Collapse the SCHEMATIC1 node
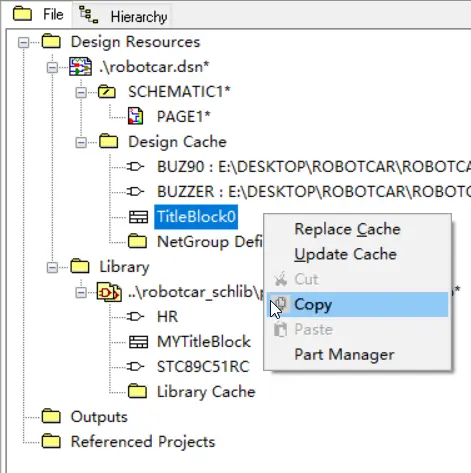The image size is (471, 473). (81, 92)
